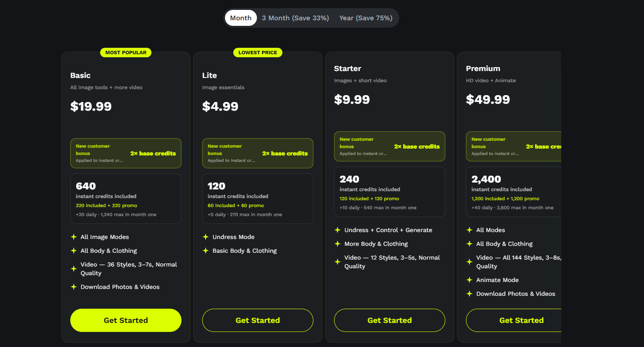Image resolution: width=644 pixels, height=347 pixels.
Task: Choose Get Started on the Lite plan
Action: coord(258,320)
